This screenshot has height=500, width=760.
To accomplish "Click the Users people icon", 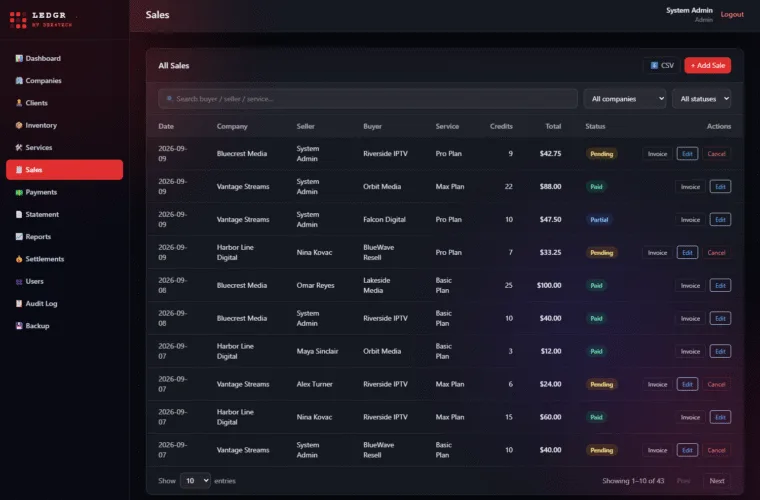I will click(x=19, y=281).
